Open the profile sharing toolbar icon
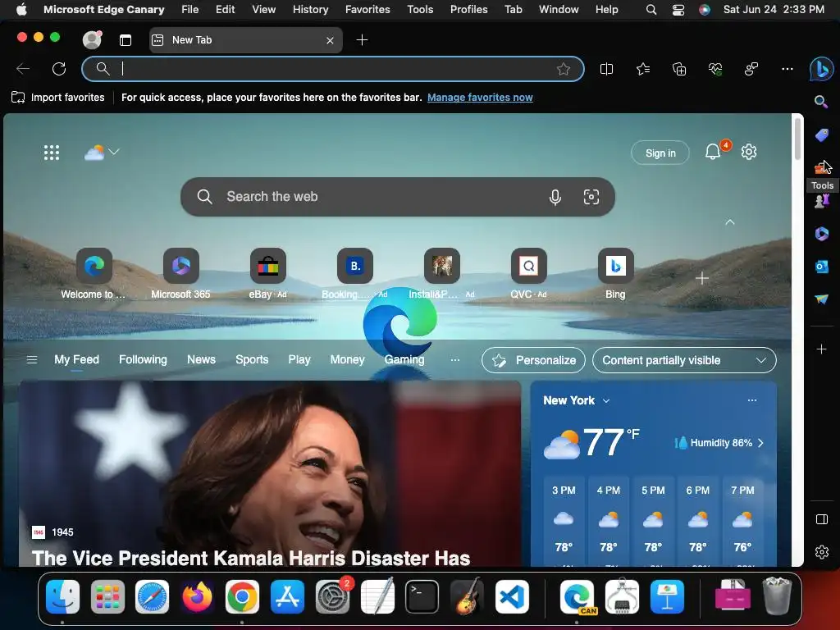The width and height of the screenshot is (840, 630). [x=751, y=69]
